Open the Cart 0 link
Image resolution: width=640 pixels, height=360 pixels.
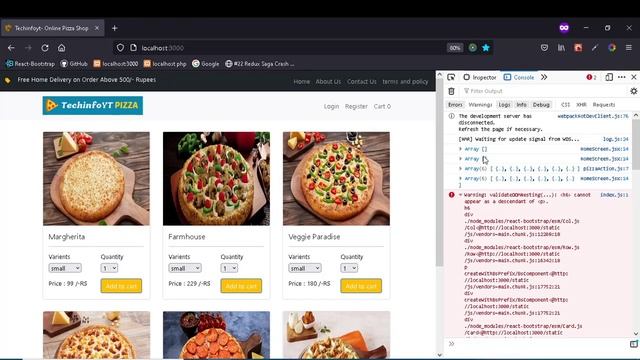[x=382, y=106]
